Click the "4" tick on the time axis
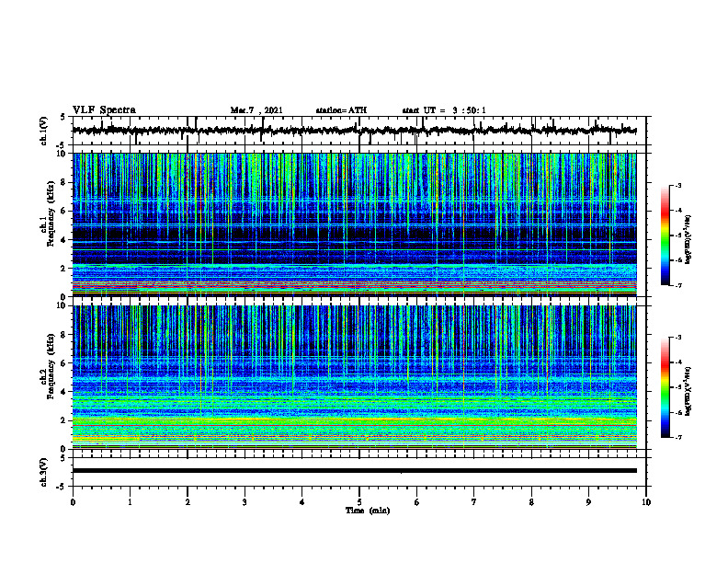The height and width of the screenshot is (563, 728). (302, 502)
